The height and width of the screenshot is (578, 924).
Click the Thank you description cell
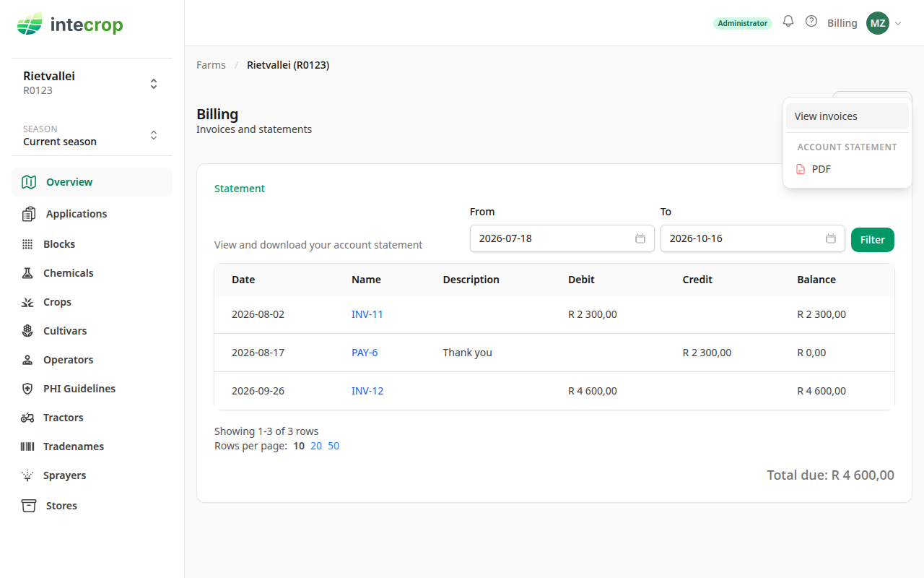467,353
